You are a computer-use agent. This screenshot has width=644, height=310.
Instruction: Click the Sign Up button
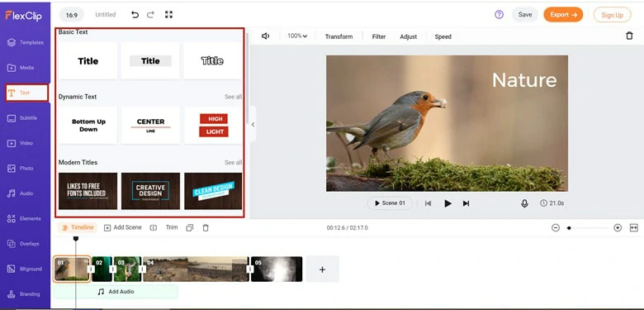(x=612, y=15)
